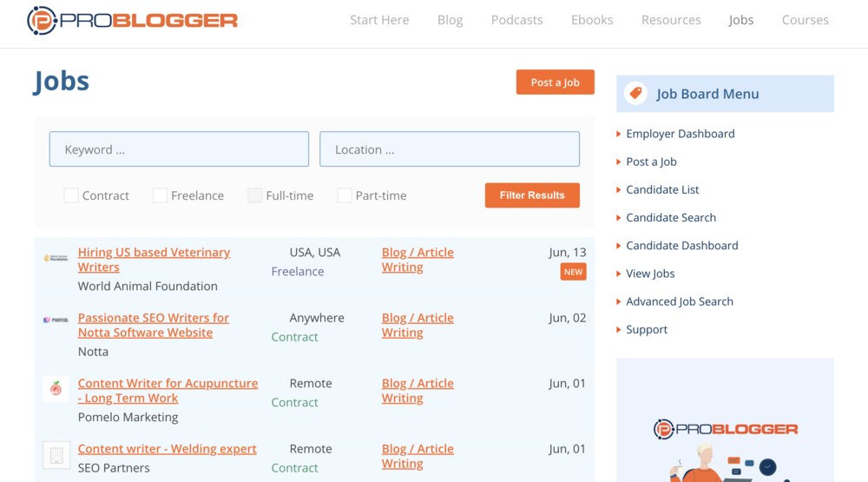
Task: Toggle the Full-time checkbox
Action: [x=254, y=195]
